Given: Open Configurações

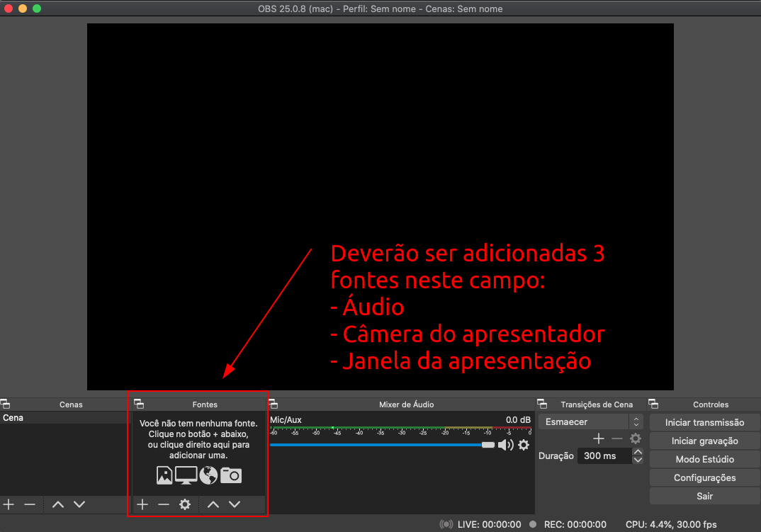Looking at the screenshot, I should coord(705,477).
